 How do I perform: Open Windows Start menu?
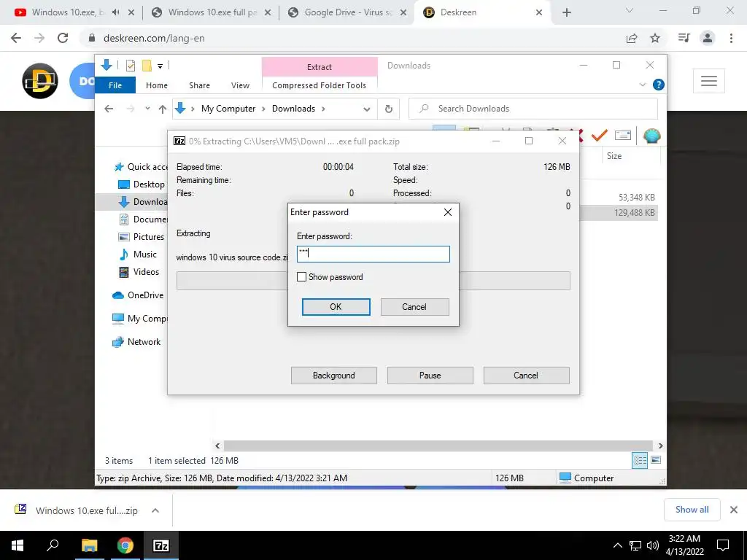coord(18,545)
